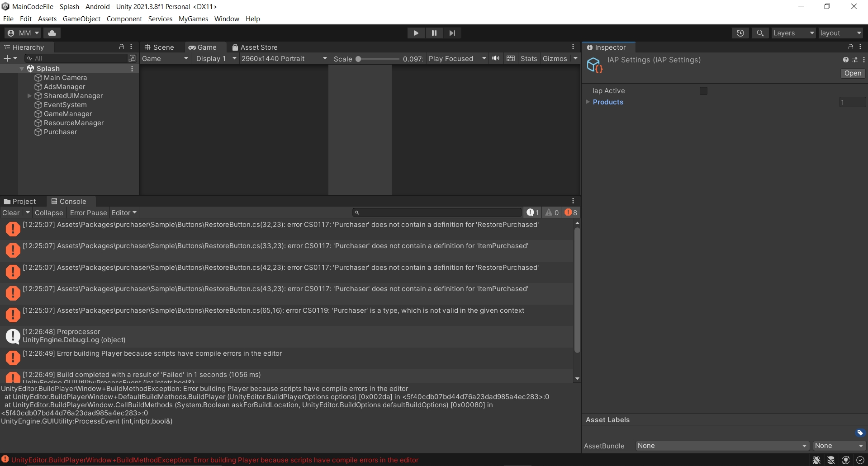The height and width of the screenshot is (466, 868).
Task: Open the Undo History icon
Action: 740,33
